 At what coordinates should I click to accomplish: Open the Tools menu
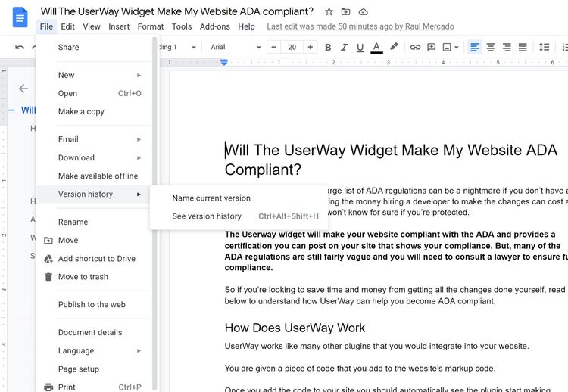(x=182, y=26)
